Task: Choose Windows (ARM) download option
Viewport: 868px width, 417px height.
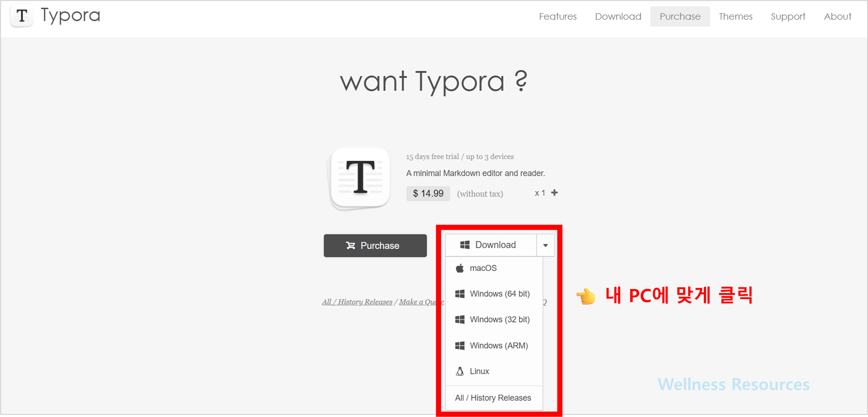Action: pyautogui.click(x=494, y=345)
